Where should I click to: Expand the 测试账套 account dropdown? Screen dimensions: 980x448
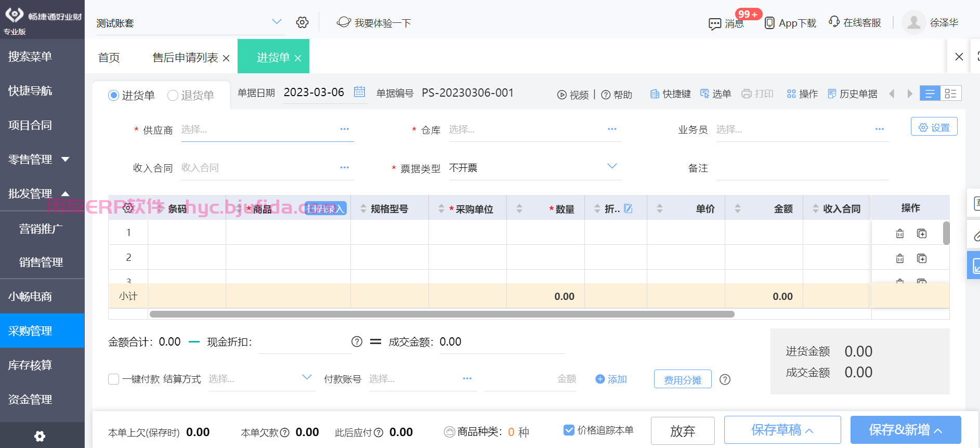coord(277,22)
